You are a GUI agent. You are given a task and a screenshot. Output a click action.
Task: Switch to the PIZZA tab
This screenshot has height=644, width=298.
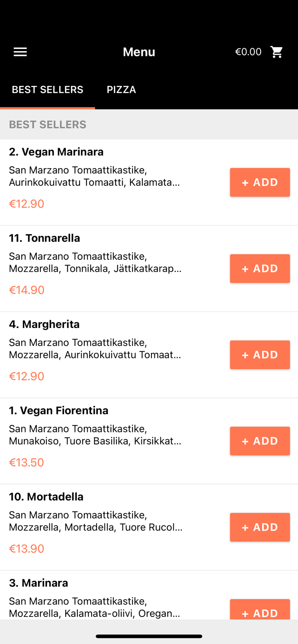tap(121, 89)
